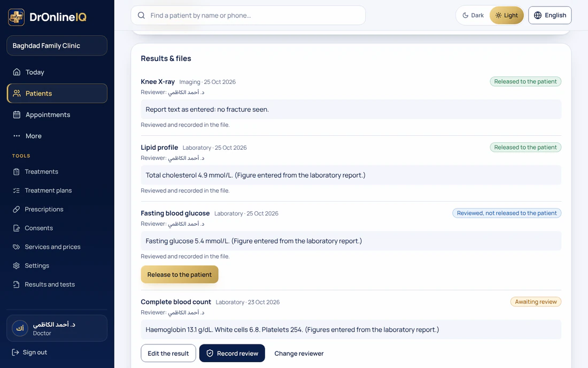Image resolution: width=588 pixels, height=368 pixels.
Task: Select the Knee X-ray title
Action: point(158,82)
